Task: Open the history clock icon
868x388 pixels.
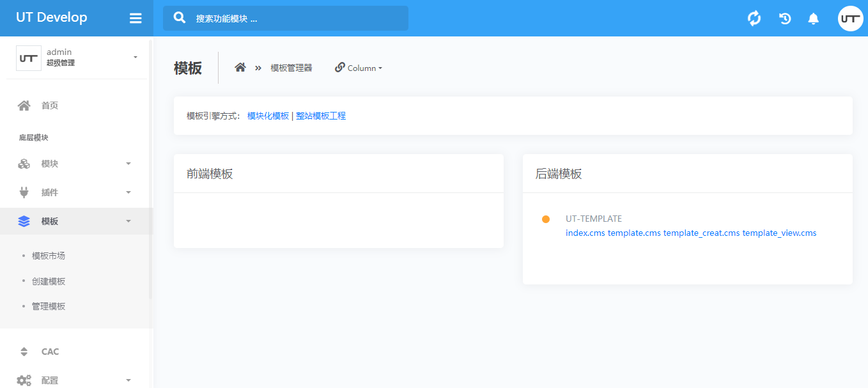Action: [785, 19]
